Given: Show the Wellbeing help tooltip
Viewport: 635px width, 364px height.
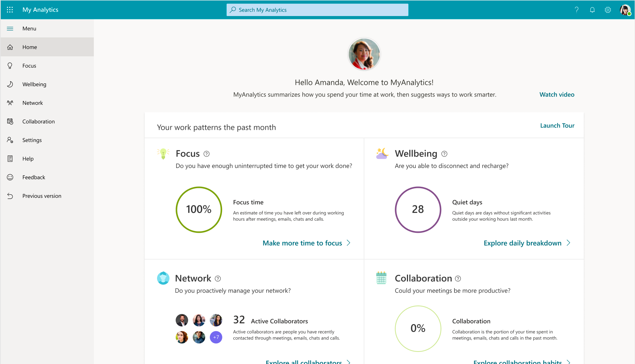Looking at the screenshot, I should [x=444, y=154].
